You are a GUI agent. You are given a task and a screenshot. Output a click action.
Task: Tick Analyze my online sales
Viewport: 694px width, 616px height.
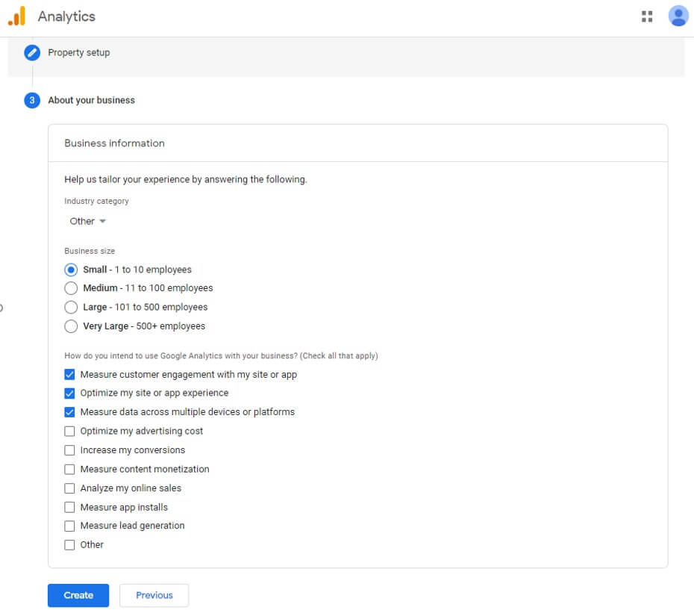click(x=69, y=488)
